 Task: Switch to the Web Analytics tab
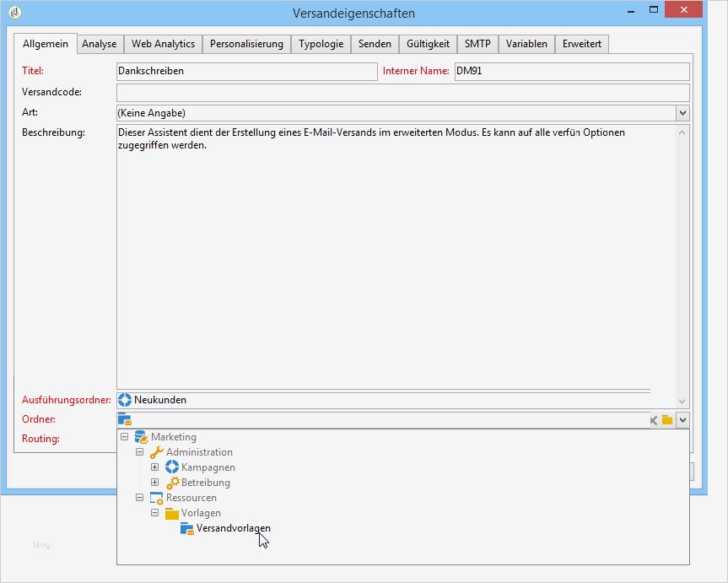(163, 44)
